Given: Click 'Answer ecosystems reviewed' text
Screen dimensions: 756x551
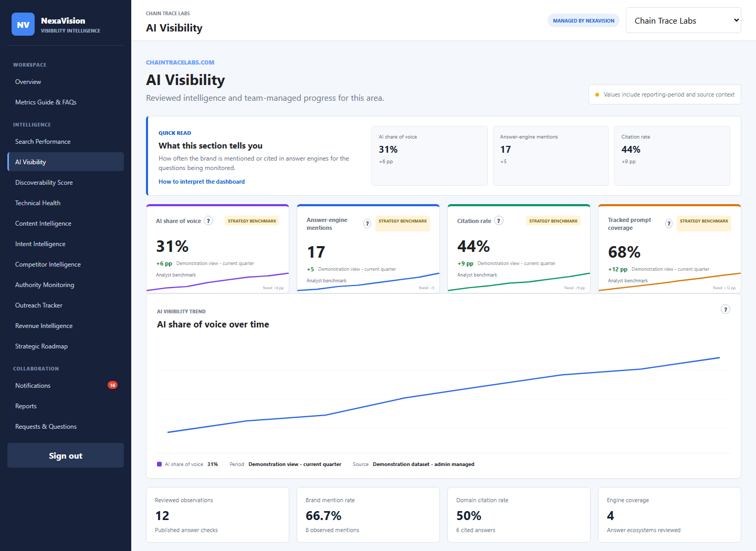Looking at the screenshot, I should click(x=644, y=531).
